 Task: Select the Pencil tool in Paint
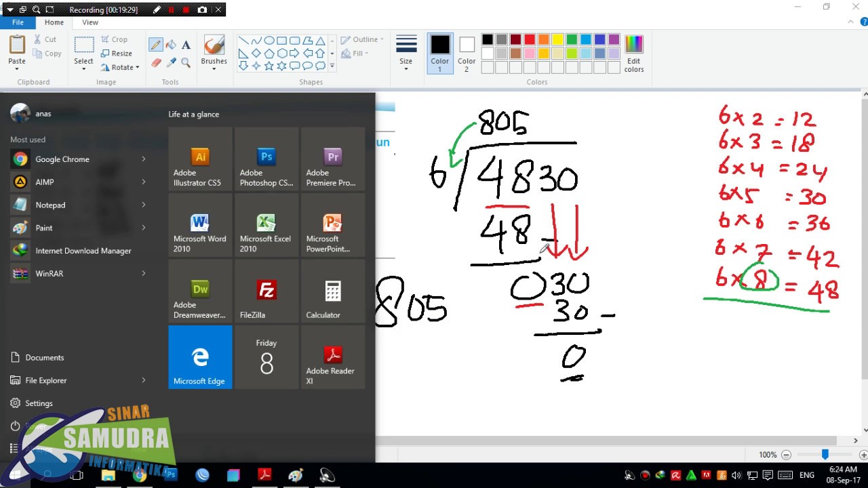pos(156,45)
